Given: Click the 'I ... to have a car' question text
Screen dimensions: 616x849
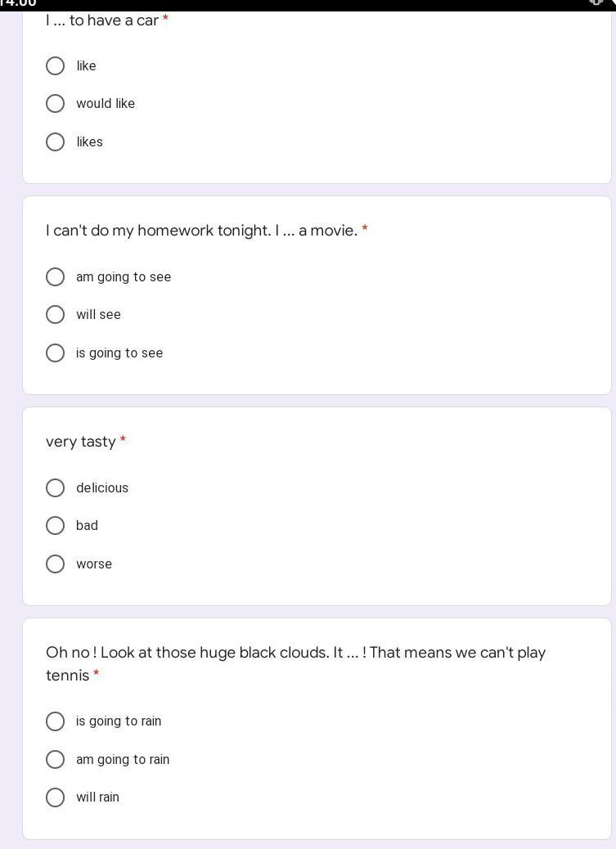Looking at the screenshot, I should [x=102, y=20].
